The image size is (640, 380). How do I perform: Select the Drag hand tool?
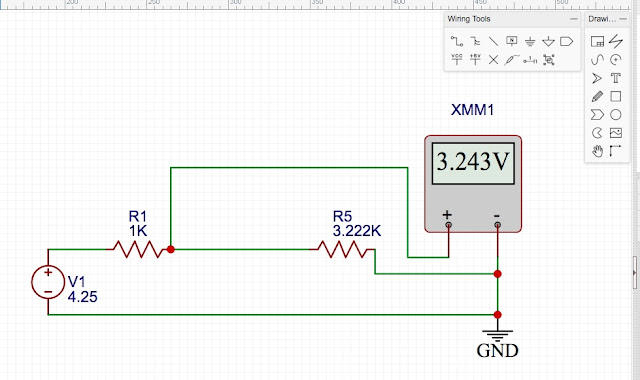[x=597, y=151]
